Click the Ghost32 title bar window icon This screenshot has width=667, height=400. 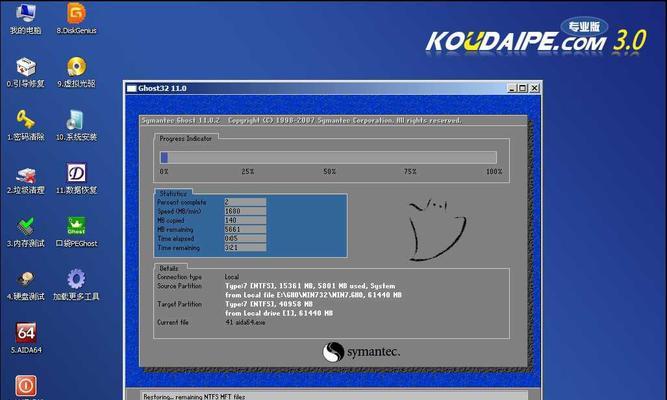point(131,89)
